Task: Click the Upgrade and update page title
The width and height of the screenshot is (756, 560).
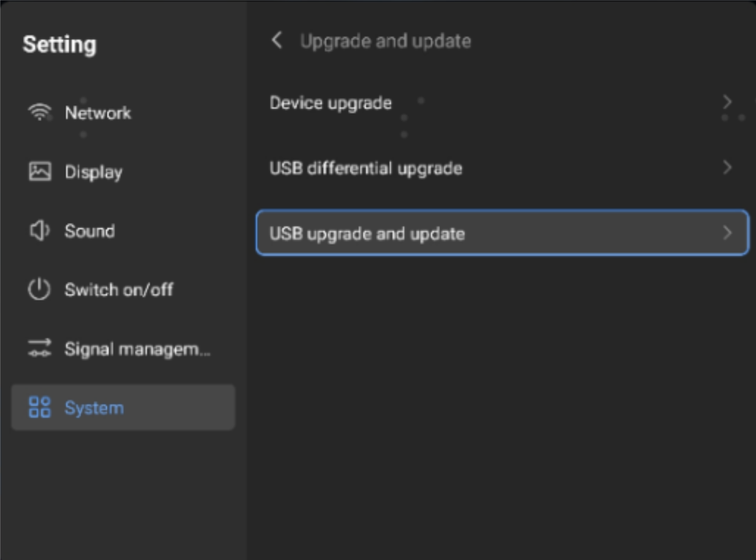Action: [x=386, y=41]
